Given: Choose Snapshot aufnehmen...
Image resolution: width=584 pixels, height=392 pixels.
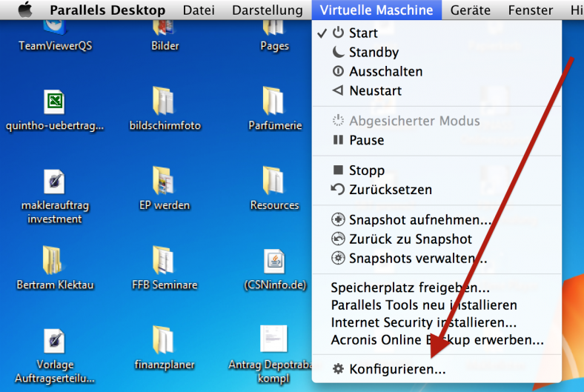Looking at the screenshot, I should point(437,219).
